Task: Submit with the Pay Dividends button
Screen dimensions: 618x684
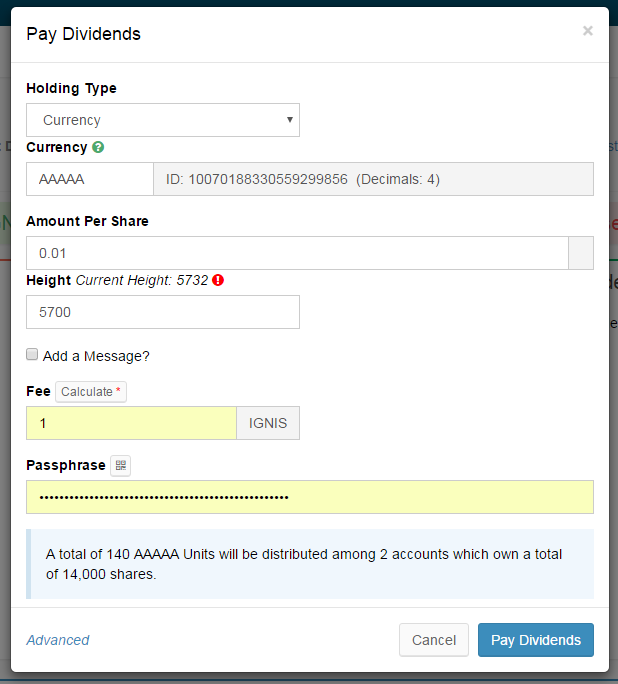Action: point(536,640)
